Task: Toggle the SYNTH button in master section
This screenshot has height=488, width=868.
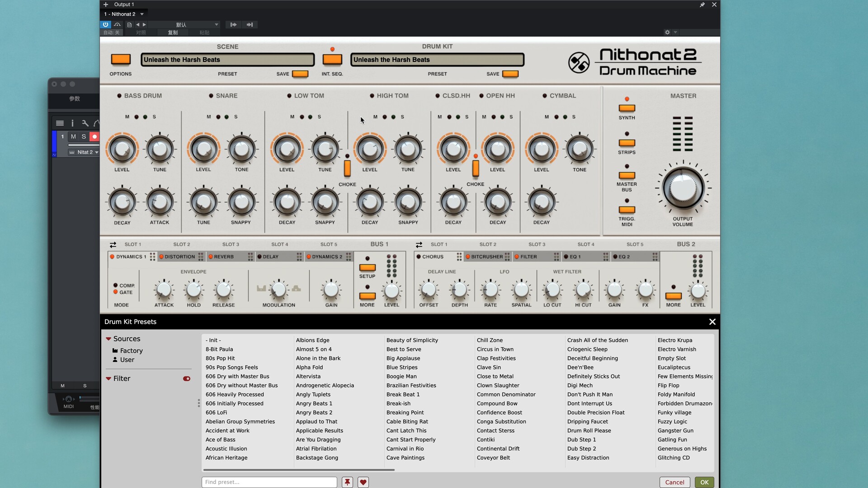Action: pyautogui.click(x=627, y=108)
